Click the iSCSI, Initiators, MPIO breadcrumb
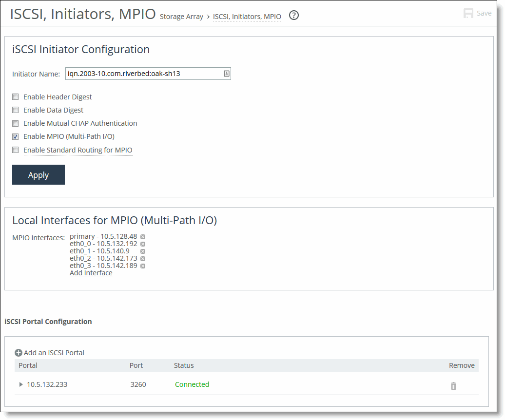This screenshot has height=420, width=505. coord(247,16)
